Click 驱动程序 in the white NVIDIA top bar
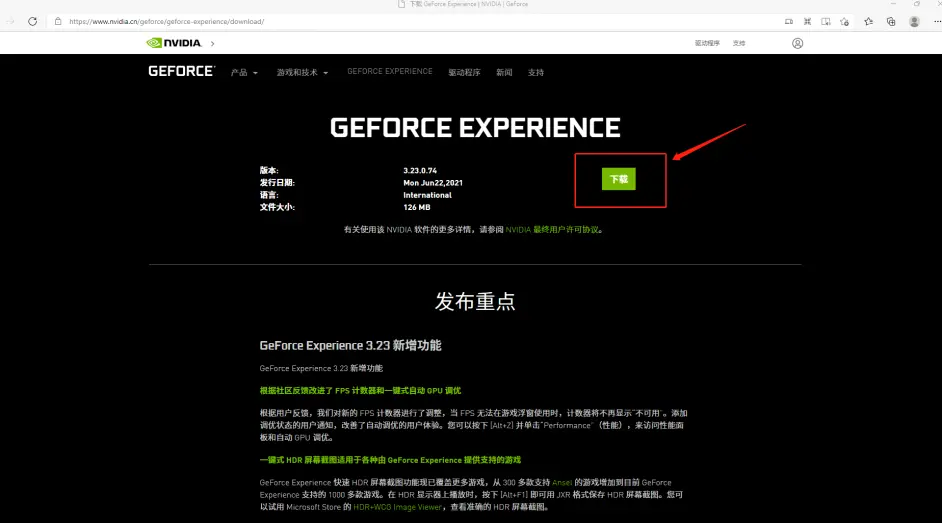Image resolution: width=942 pixels, height=523 pixels. pos(707,43)
